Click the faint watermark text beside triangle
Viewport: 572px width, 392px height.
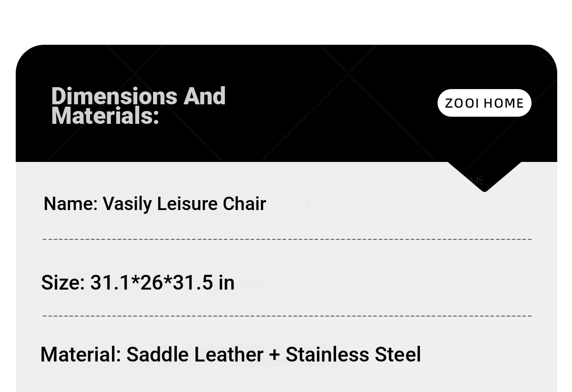tap(477, 181)
